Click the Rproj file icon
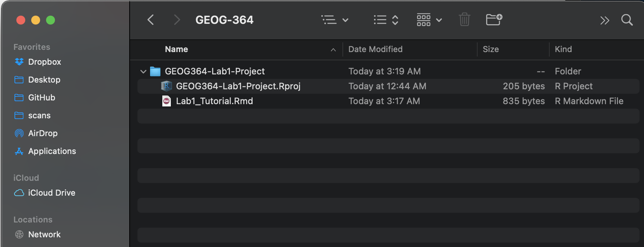 (166, 86)
